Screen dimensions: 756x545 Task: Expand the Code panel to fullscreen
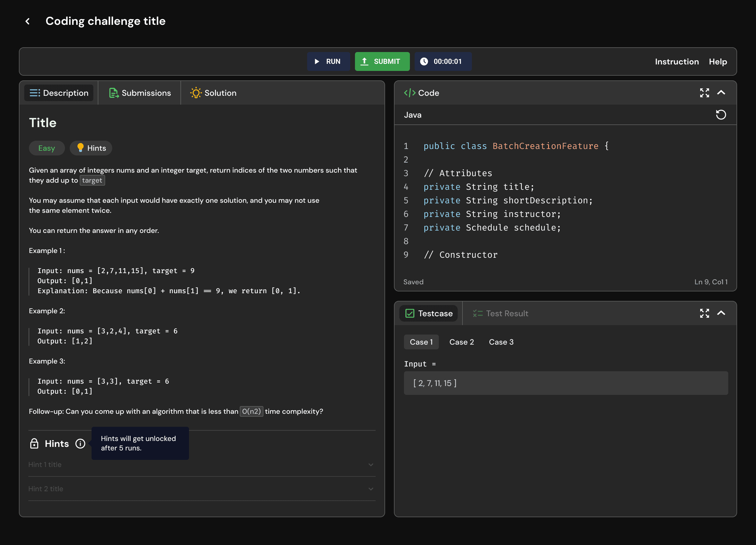point(704,93)
